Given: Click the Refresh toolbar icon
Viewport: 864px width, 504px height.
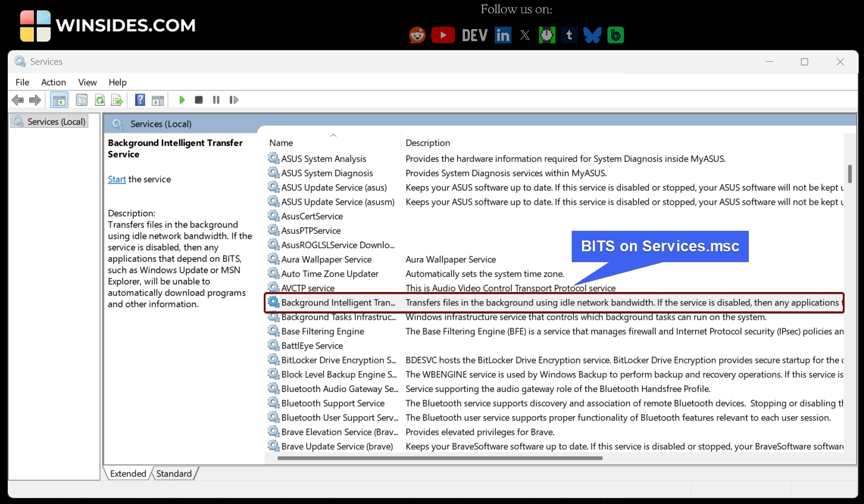Looking at the screenshot, I should 99,100.
